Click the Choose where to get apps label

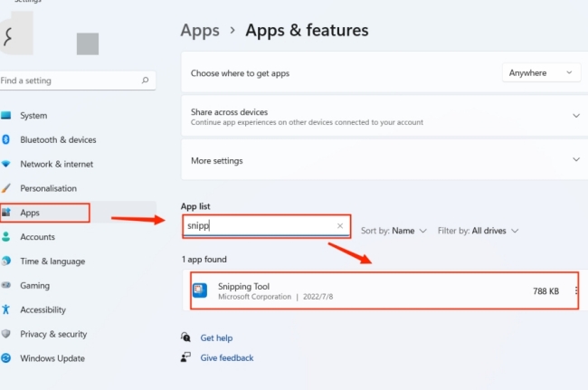[x=240, y=73]
